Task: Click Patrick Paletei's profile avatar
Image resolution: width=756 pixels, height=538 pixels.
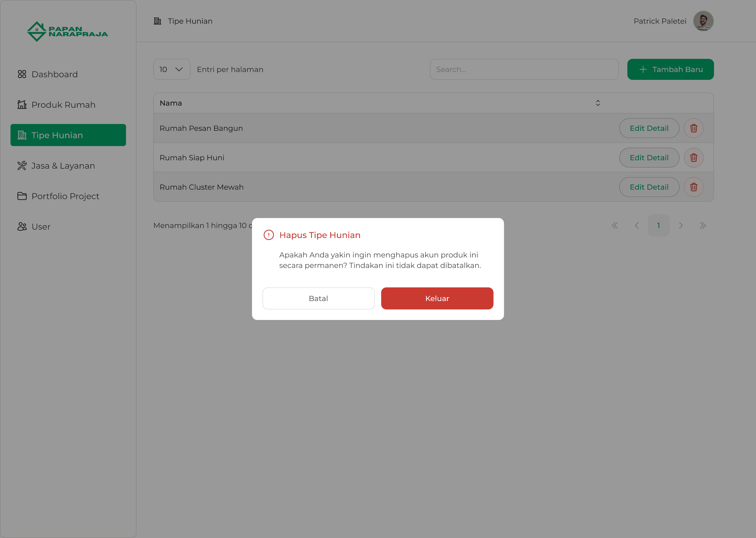Action: (x=703, y=21)
